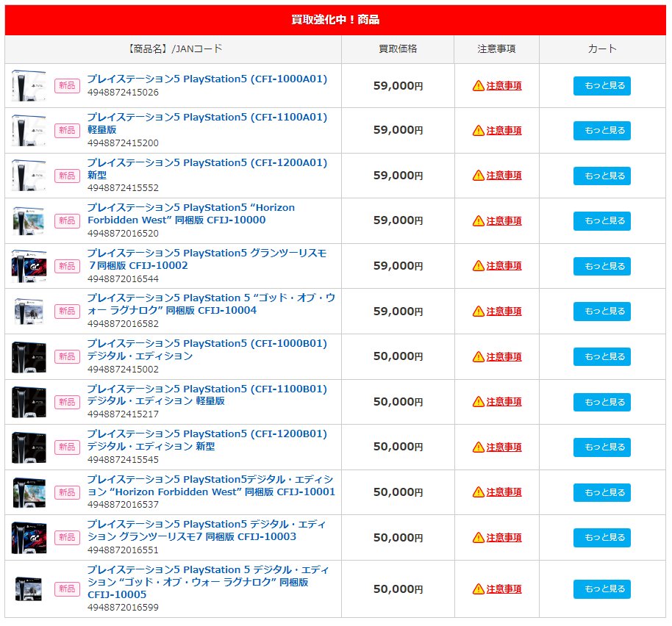This screenshot has height=626, width=672.
Task: Open PlayStation5 CFI-1200A01 新型 product link
Action: [207, 169]
